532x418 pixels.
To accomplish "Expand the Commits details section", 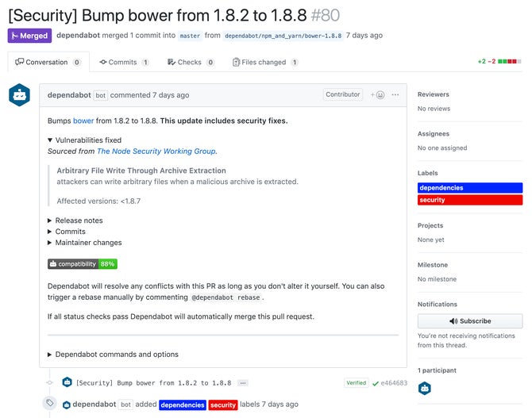I will (67, 232).
